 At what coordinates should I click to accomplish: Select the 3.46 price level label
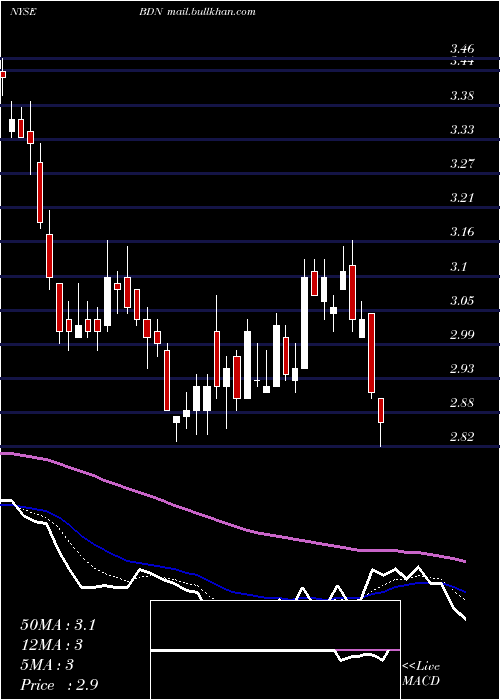click(x=462, y=49)
